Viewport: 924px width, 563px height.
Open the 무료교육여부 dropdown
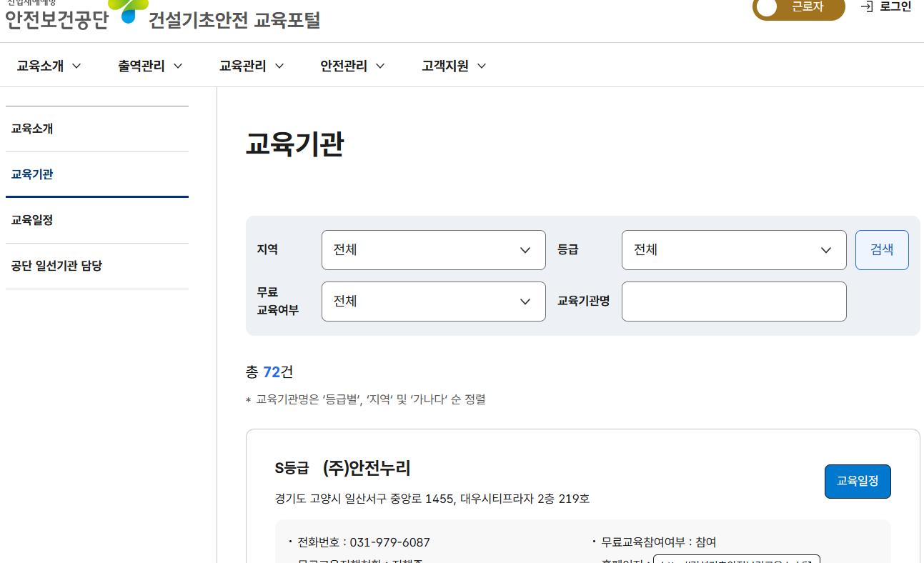pyautogui.click(x=433, y=301)
